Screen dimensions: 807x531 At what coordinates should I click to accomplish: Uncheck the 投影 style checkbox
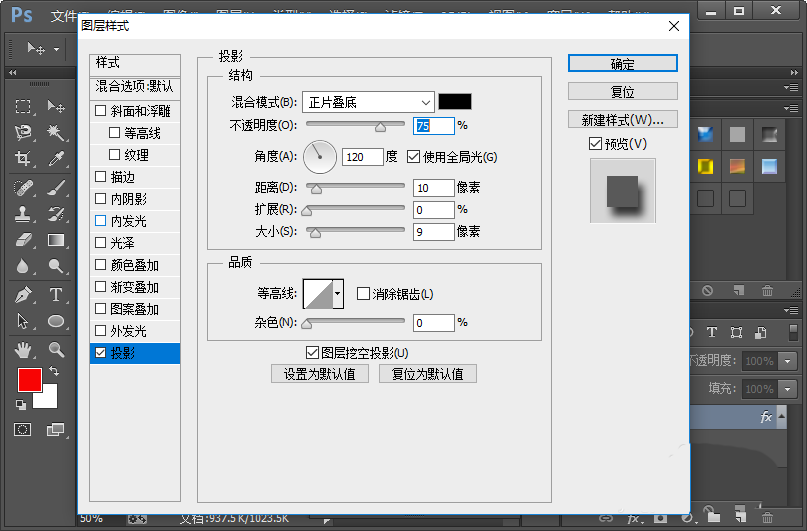[101, 352]
